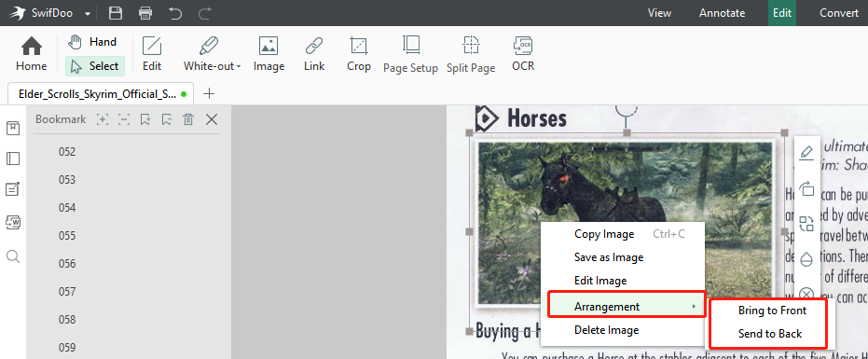This screenshot has height=359, width=868.
Task: Close the Bookmark panel
Action: click(212, 119)
